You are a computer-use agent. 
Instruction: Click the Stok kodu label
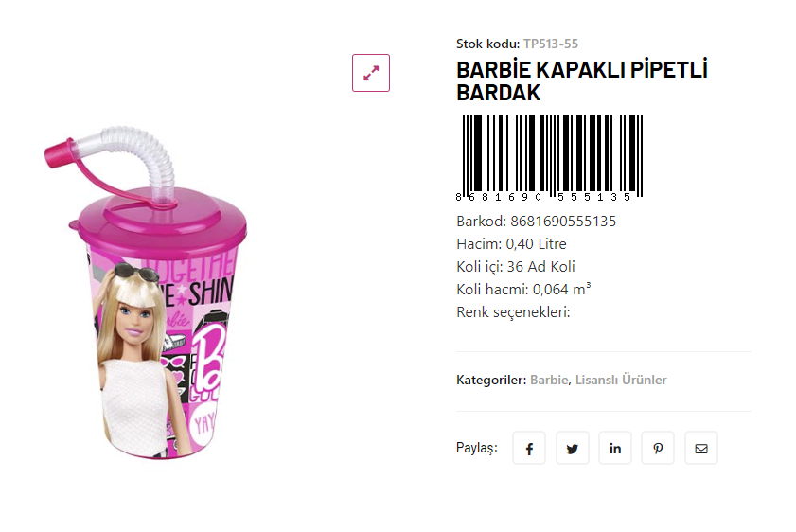[x=487, y=44]
